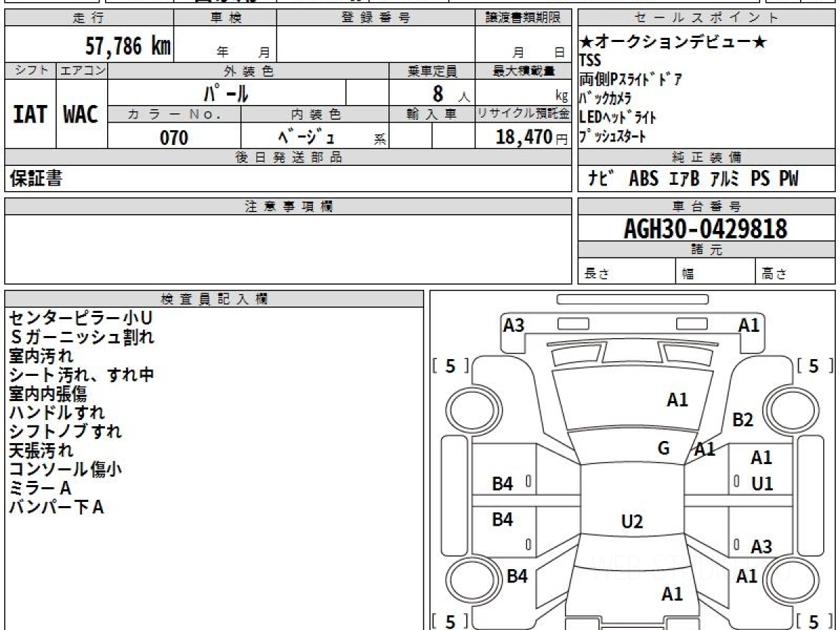The image size is (840, 630).
Task: Select the 両側Pスライドドア sales point
Action: point(630,79)
